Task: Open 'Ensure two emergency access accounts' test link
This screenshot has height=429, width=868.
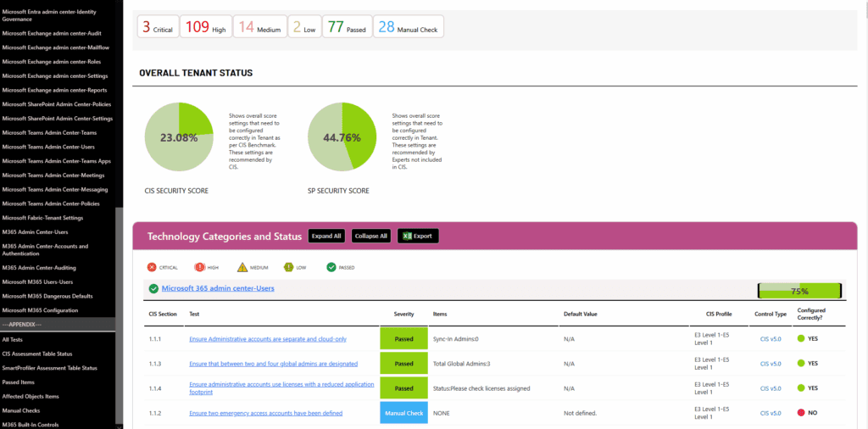Action: (265, 413)
